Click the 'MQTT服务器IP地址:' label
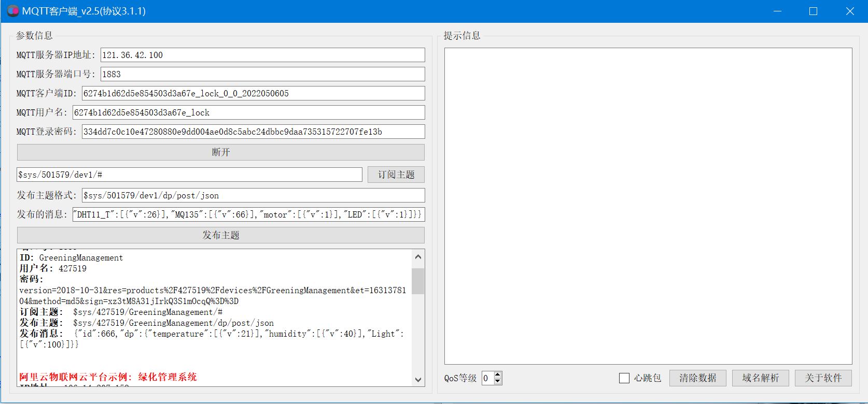Image resolution: width=868 pixels, height=404 pixels. point(56,55)
